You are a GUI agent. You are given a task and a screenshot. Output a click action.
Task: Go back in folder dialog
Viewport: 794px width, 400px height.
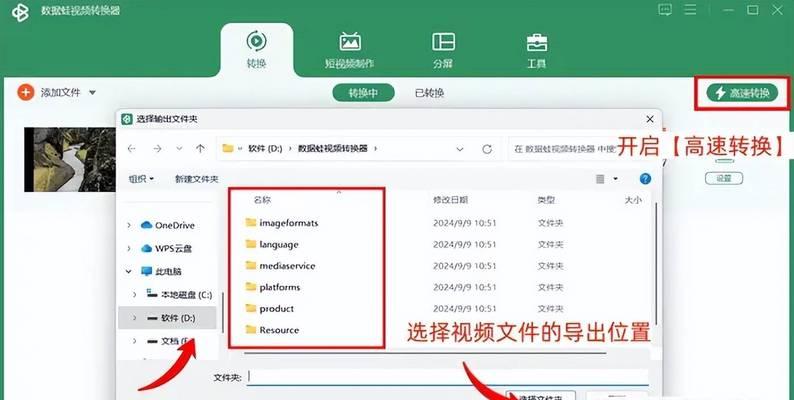point(132,148)
